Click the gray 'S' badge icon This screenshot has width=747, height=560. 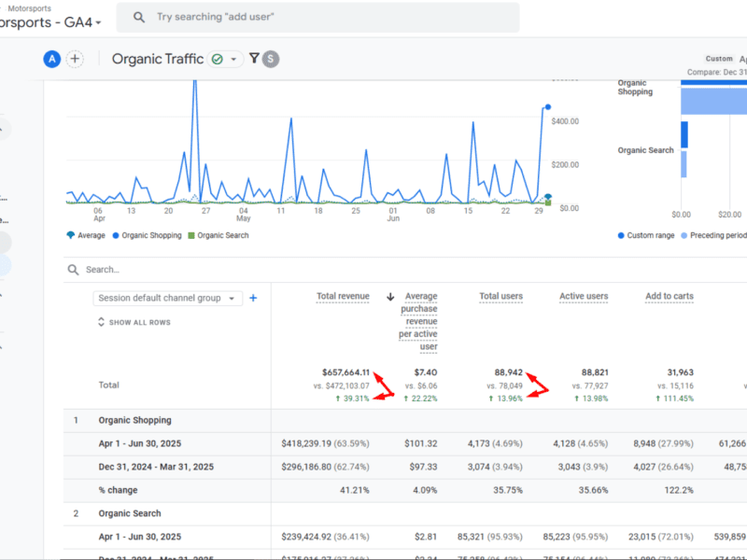point(270,59)
